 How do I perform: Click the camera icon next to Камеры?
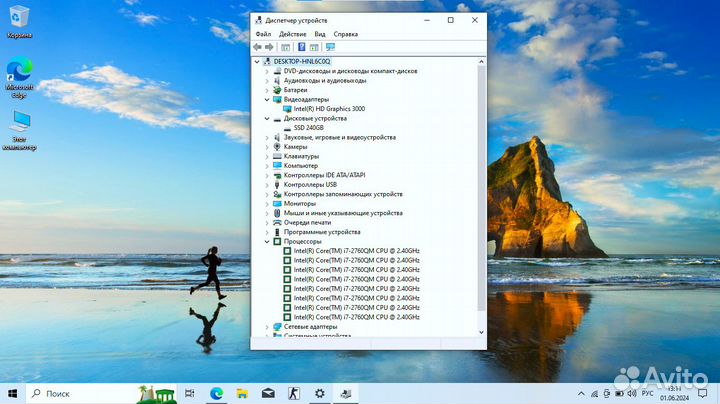pyautogui.click(x=277, y=147)
